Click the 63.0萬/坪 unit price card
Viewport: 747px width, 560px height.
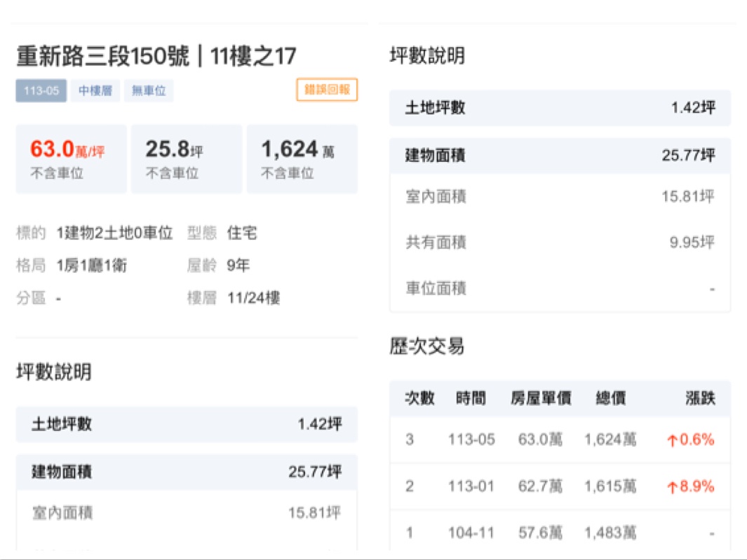(71, 159)
